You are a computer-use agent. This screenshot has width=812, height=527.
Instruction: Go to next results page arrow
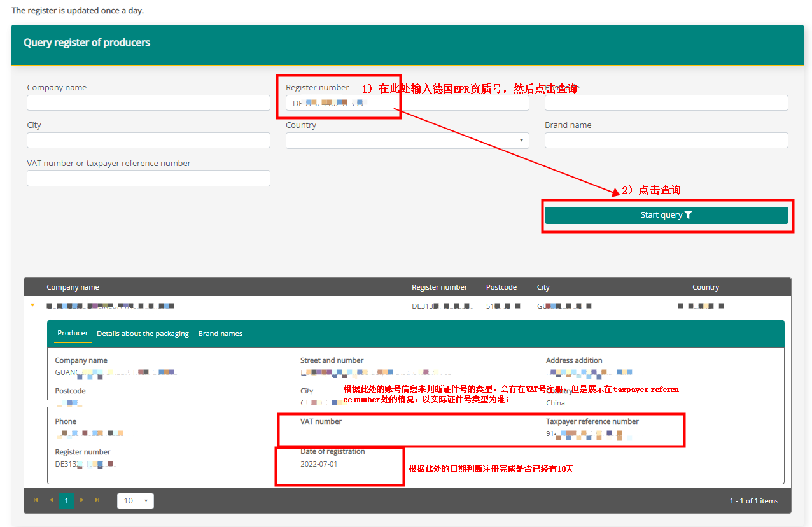[x=81, y=500]
